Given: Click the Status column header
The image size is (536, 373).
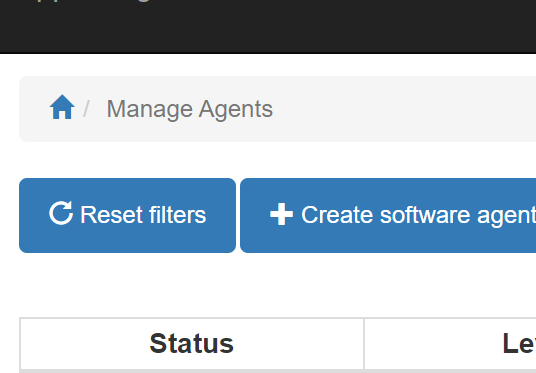Looking at the screenshot, I should tap(192, 344).
